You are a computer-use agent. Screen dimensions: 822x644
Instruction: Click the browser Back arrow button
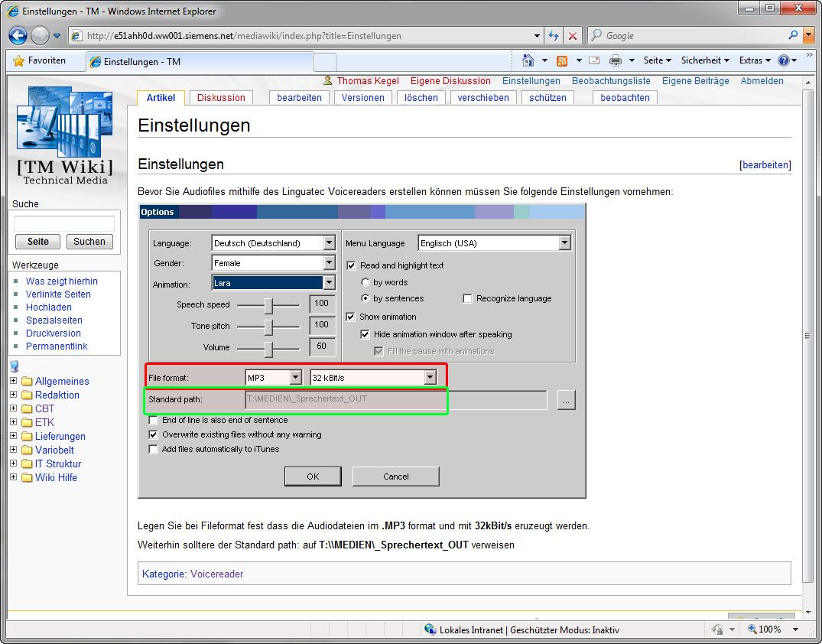click(18, 35)
